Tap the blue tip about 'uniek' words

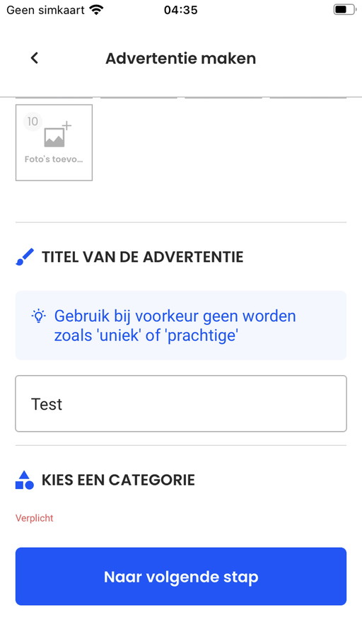175,326
